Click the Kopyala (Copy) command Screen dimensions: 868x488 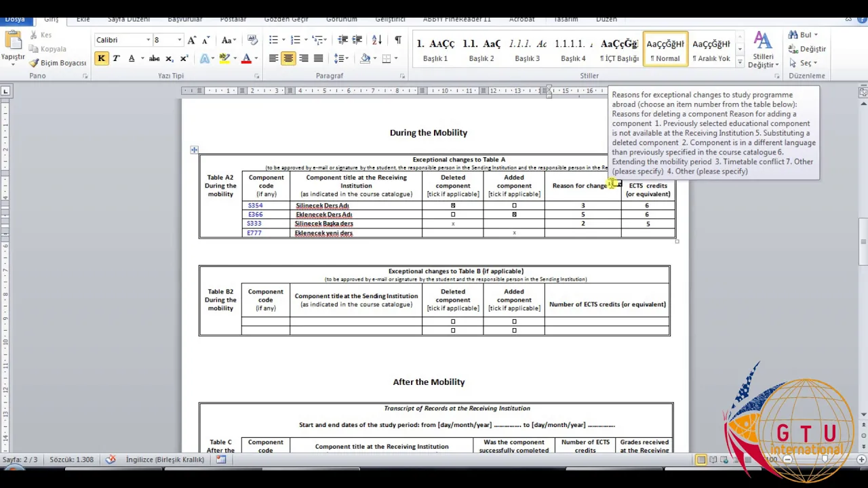click(47, 49)
